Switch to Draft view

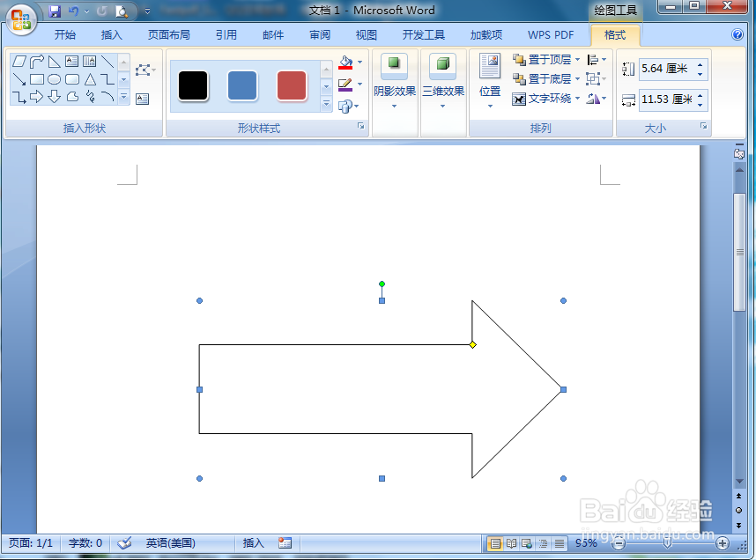point(560,543)
